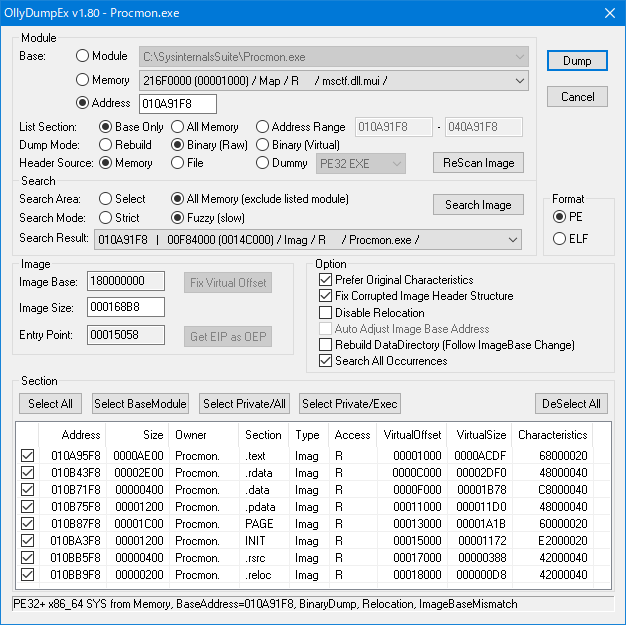Viewport: 626px width, 625px height.
Task: Sort by the Characteristics column header
Action: point(552,435)
